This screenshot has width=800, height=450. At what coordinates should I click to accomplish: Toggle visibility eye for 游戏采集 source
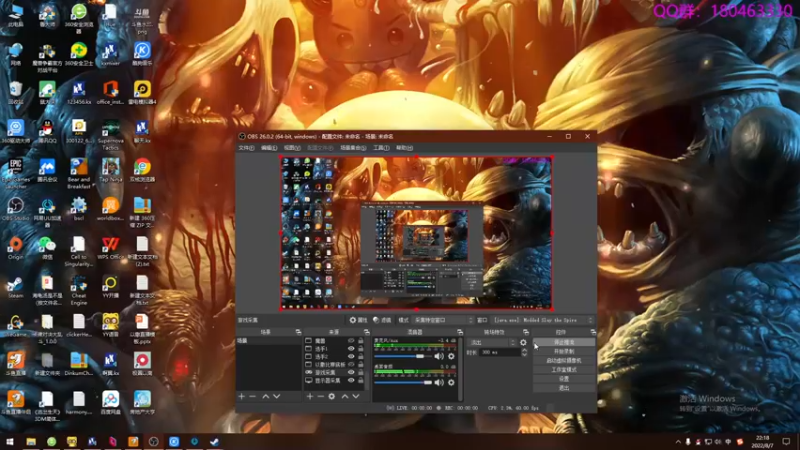tap(351, 372)
